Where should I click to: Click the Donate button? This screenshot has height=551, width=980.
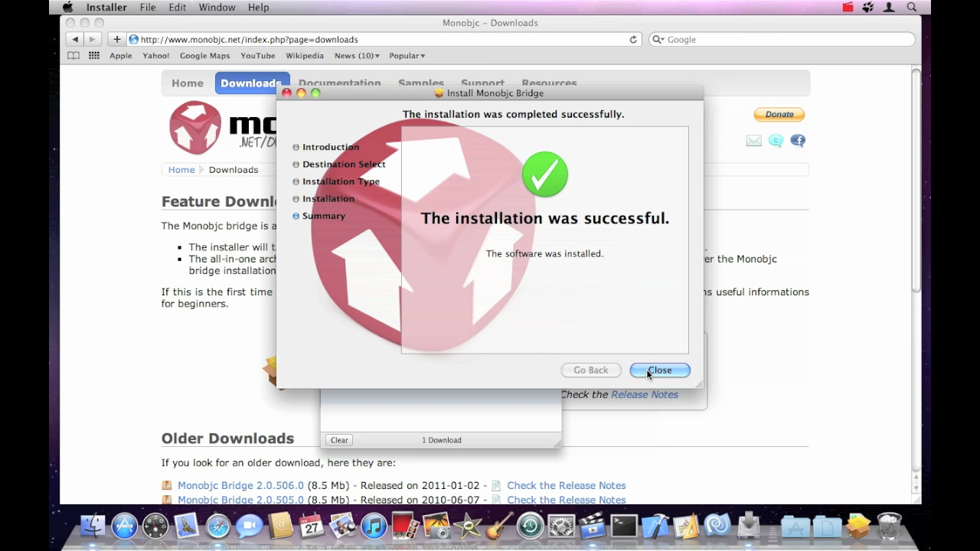(779, 115)
